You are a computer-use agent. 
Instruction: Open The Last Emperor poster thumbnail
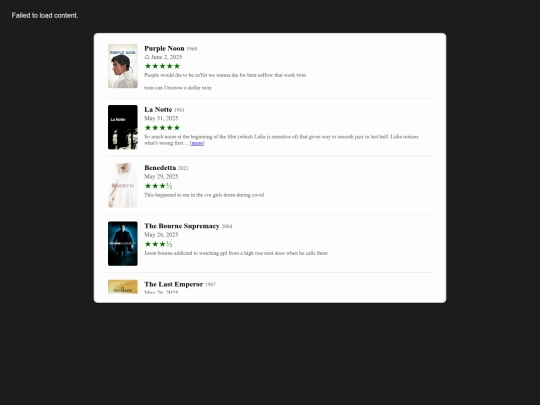pos(123,287)
